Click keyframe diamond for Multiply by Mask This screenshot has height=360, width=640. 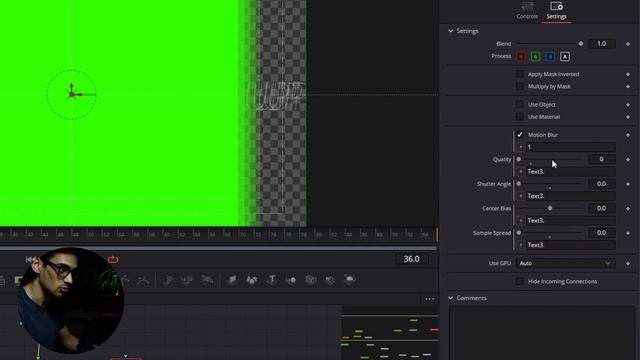[628, 87]
